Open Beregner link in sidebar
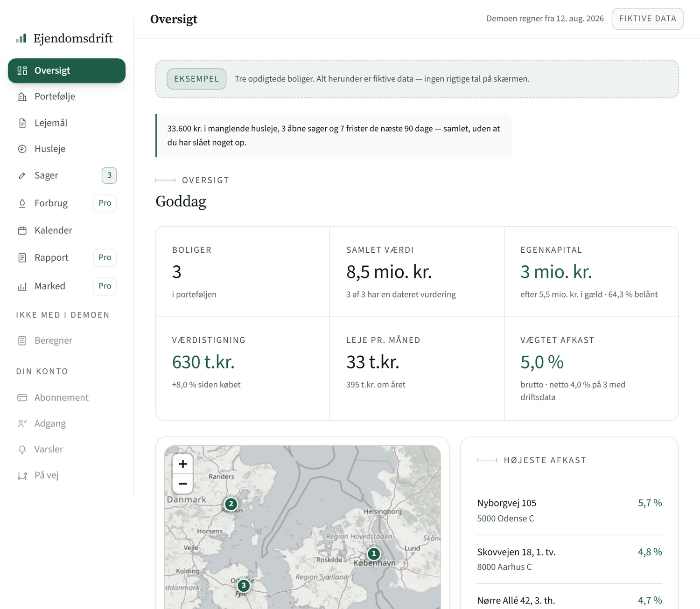The height and width of the screenshot is (609, 700). pyautogui.click(x=67, y=341)
